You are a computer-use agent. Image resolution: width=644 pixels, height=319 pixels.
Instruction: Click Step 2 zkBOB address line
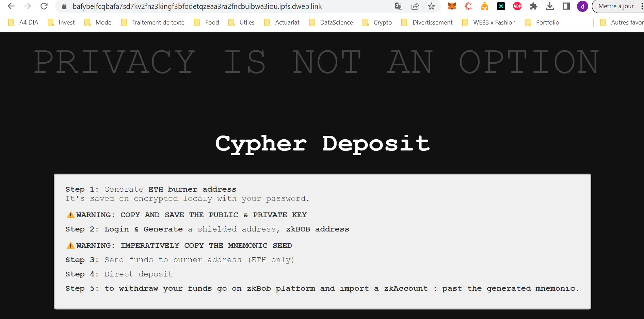[x=207, y=229]
